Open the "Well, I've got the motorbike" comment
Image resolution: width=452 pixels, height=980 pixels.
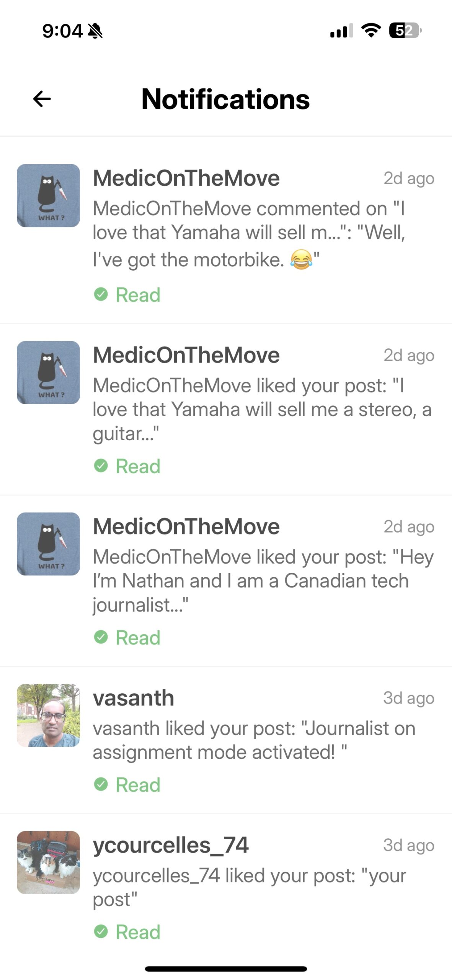tap(249, 234)
